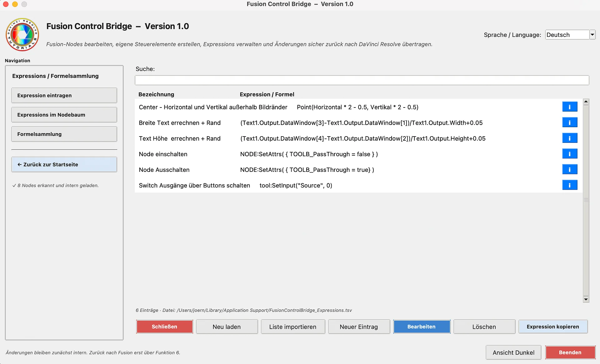Go to Expressions im Nodebaum
The height and width of the screenshot is (364, 600).
coord(64,115)
